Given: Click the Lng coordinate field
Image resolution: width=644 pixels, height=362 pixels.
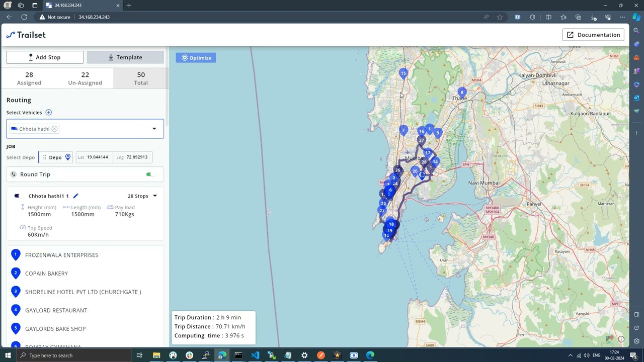Looking at the screenshot, I should pyautogui.click(x=133, y=157).
